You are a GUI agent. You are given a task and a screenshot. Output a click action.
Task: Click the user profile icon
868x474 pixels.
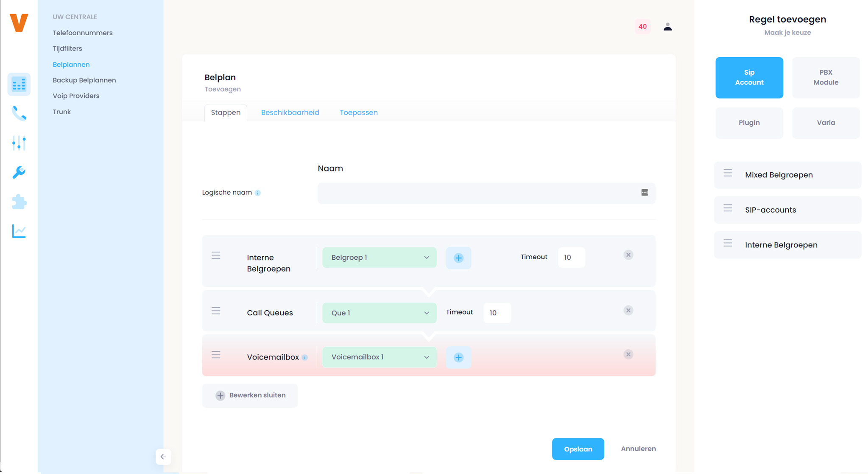[667, 27]
